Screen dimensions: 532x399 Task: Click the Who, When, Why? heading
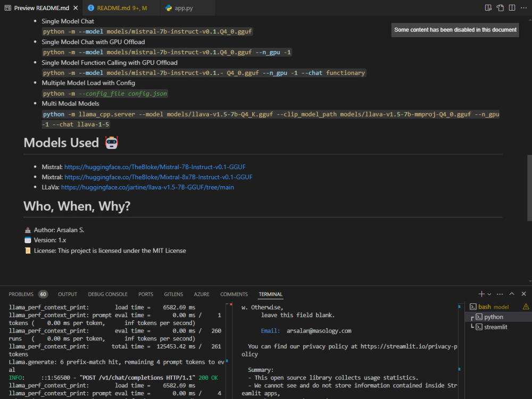pos(77,206)
